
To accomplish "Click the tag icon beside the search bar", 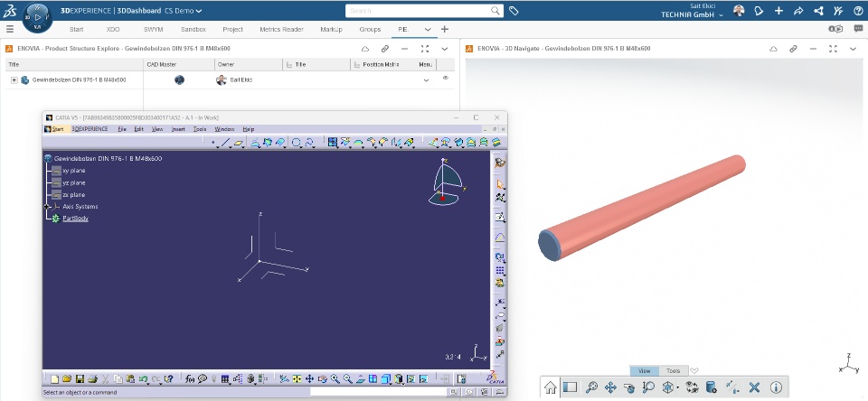I will pos(514,11).
